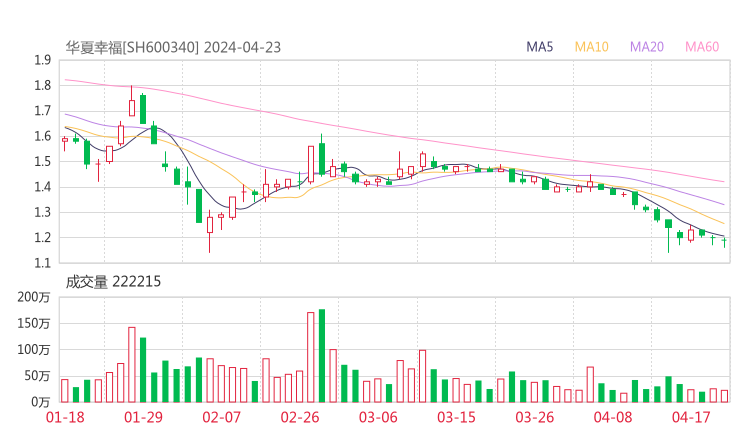The height and width of the screenshot is (440, 740).
Task: Click the tallest red volume bar near 02-26
Action: (x=311, y=357)
